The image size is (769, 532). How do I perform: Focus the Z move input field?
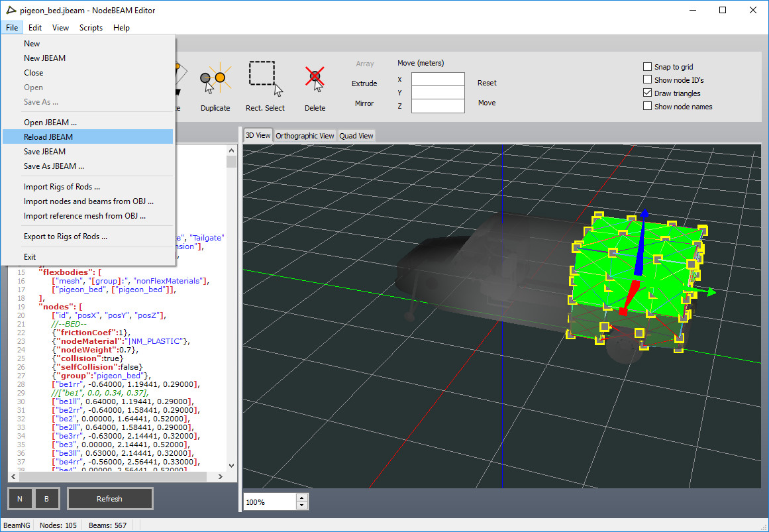[438, 105]
